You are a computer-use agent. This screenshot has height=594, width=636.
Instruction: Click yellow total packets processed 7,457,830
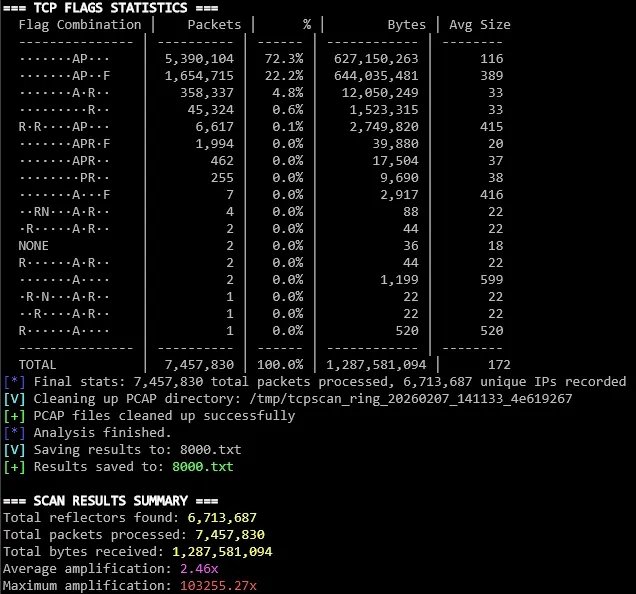(x=230, y=535)
